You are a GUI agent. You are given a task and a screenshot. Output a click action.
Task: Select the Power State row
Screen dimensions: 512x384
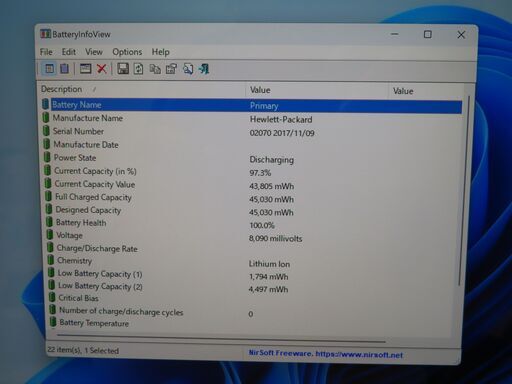click(252, 158)
